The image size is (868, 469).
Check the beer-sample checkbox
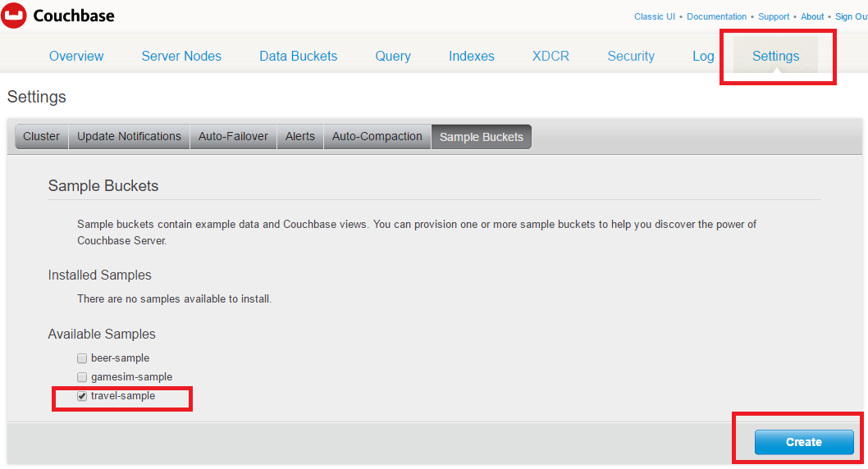point(82,358)
